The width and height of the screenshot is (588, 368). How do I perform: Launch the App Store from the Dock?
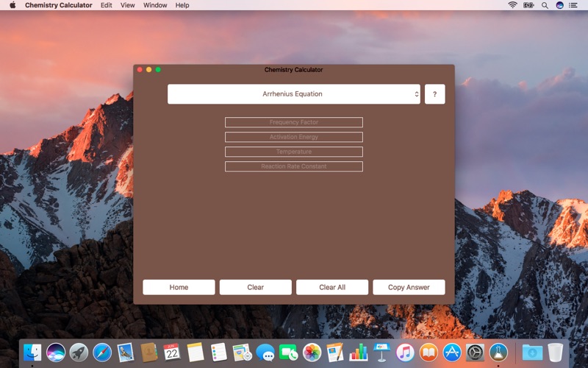[451, 353]
